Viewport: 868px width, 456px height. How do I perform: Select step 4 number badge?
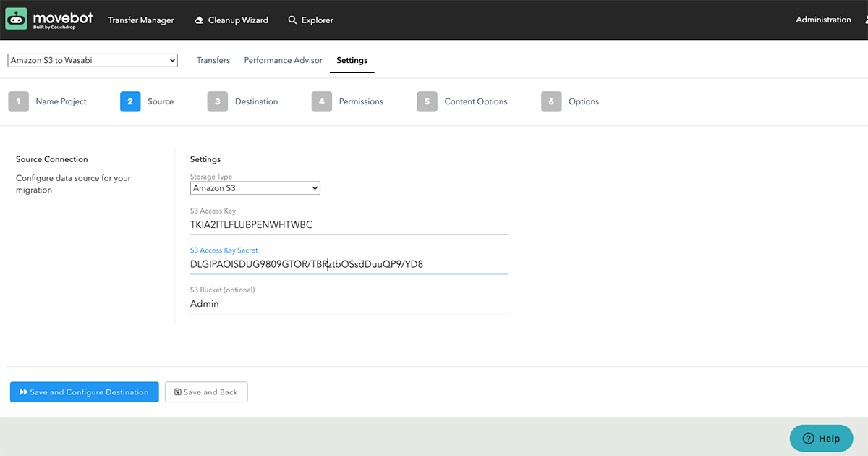pyautogui.click(x=322, y=101)
